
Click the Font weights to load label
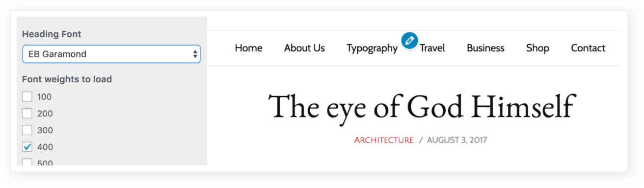[67, 79]
